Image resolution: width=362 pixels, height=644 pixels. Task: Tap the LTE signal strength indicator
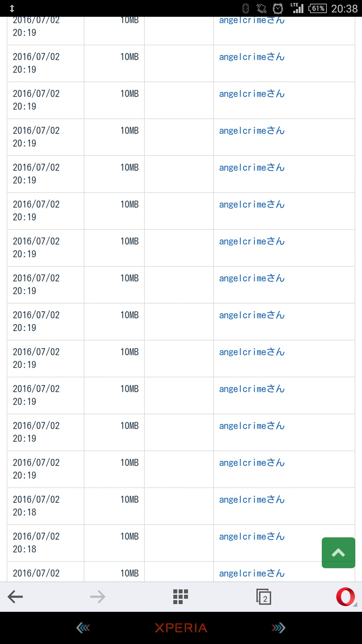(297, 8)
